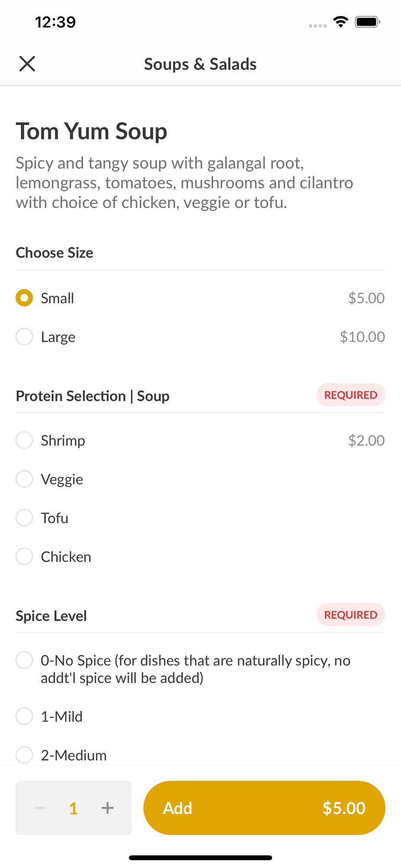The width and height of the screenshot is (401, 868).
Task: Select 1-Mild spice level
Action: click(x=200, y=717)
